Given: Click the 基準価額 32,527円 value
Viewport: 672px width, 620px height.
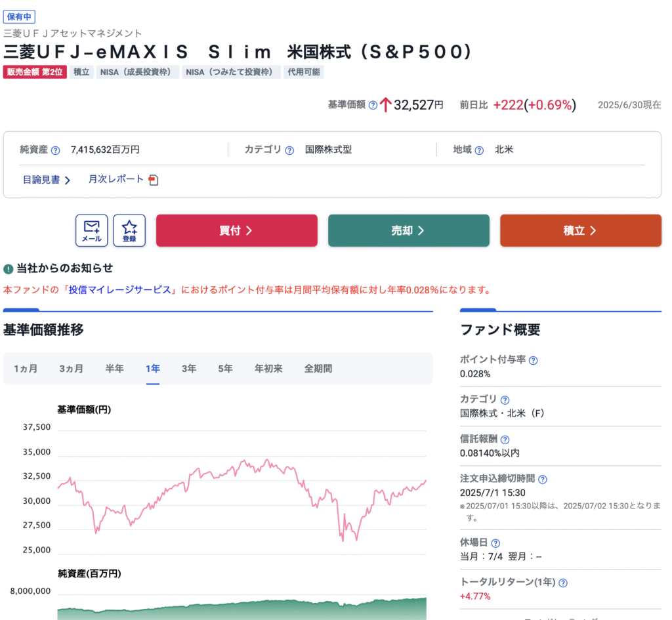Looking at the screenshot, I should coord(418,105).
